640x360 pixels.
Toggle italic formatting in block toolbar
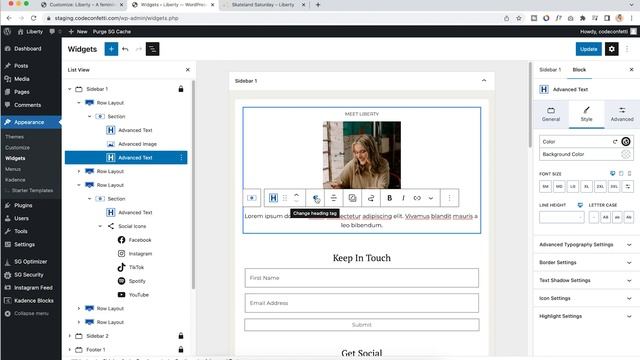tap(403, 198)
